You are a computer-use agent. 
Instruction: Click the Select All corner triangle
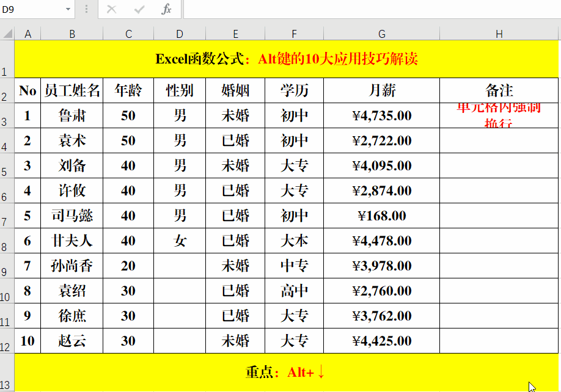coord(7,34)
